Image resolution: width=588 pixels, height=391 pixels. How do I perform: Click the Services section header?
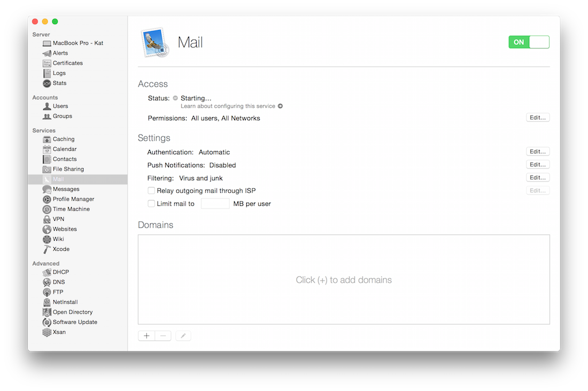44,131
